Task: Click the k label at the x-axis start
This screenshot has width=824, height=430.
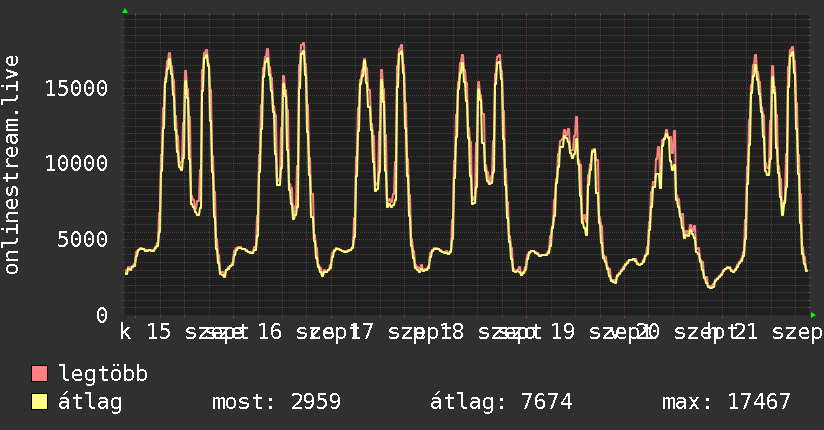Action: (x=126, y=332)
